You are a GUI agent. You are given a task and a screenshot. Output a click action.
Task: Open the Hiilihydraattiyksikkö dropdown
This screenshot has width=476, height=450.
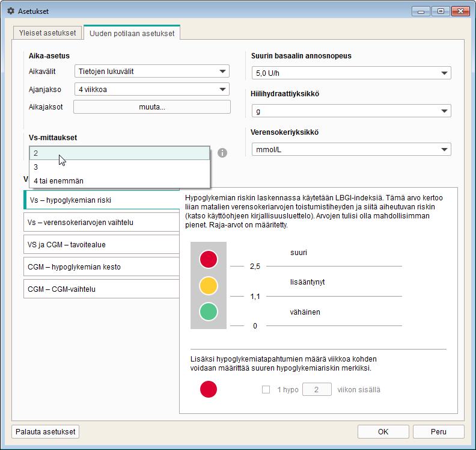click(351, 111)
